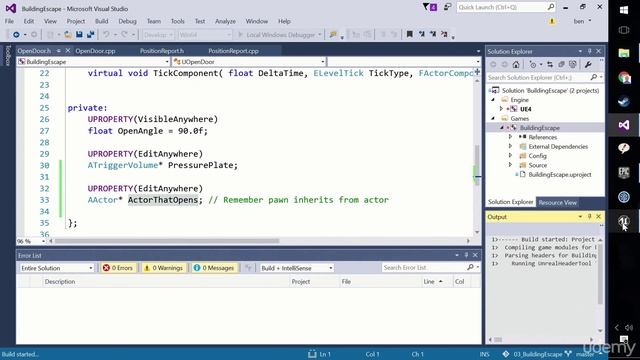640x360 pixels.
Task: Open Chrome from the taskbar
Action: point(624,77)
